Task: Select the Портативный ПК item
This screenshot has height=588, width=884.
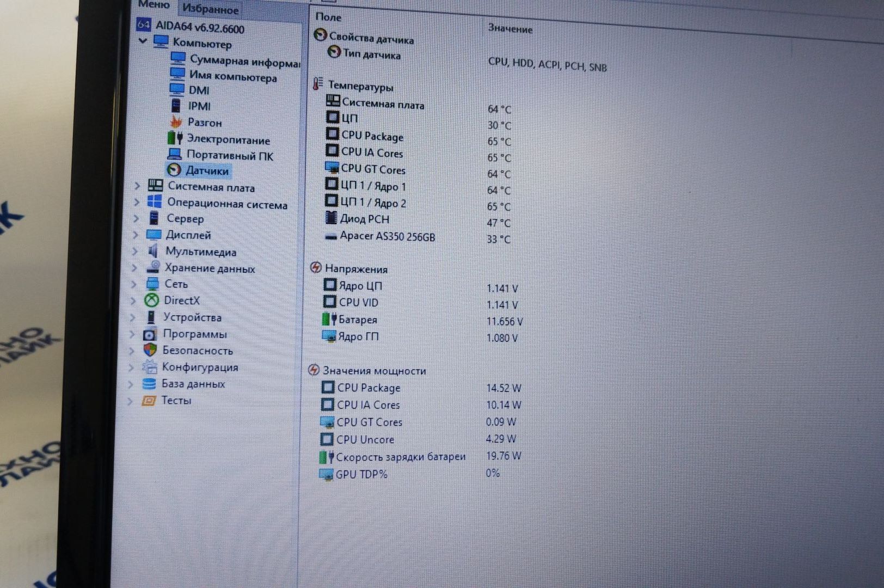Action: click(229, 155)
